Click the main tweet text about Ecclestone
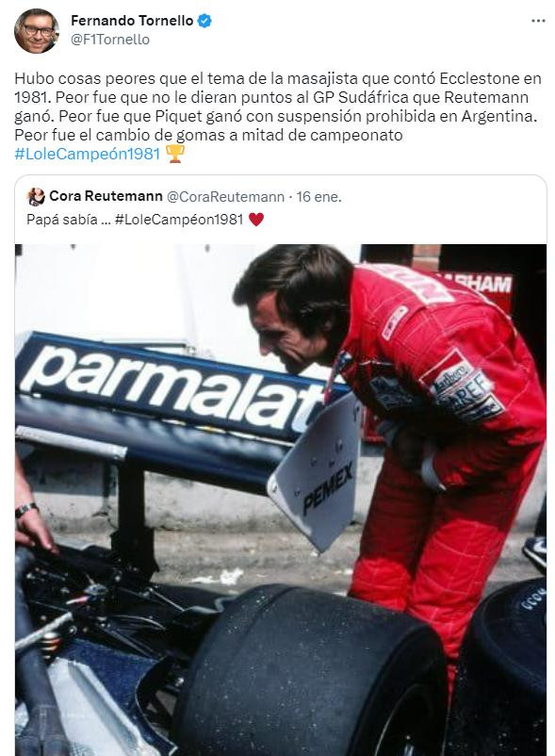The width and height of the screenshot is (555, 756). pos(278,107)
